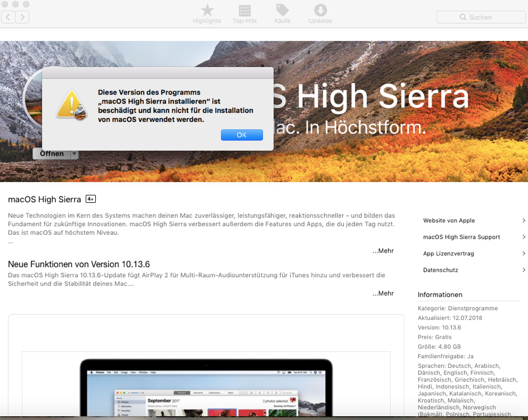Click the 4+ age rating badge

[x=91, y=199]
